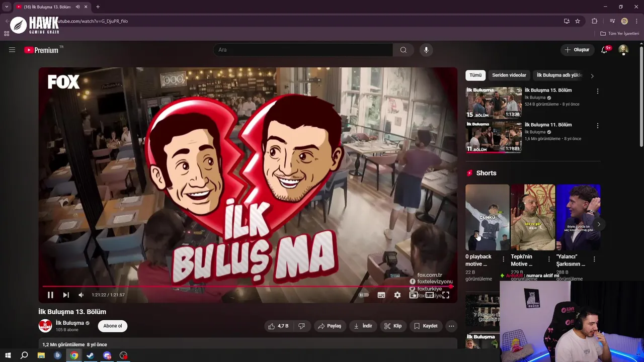Select Seriden videolar filter chip
644x362 pixels.
coord(509,75)
